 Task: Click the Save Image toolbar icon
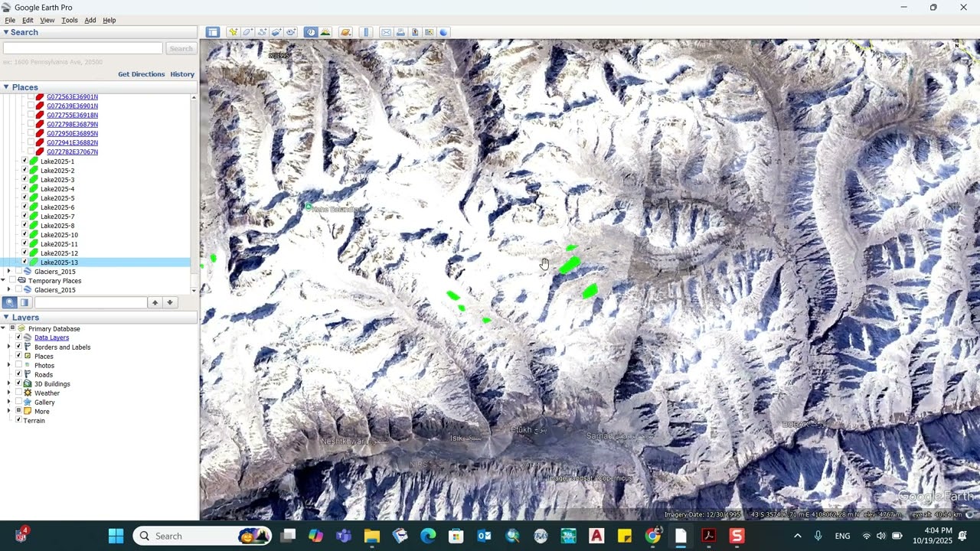[415, 32]
